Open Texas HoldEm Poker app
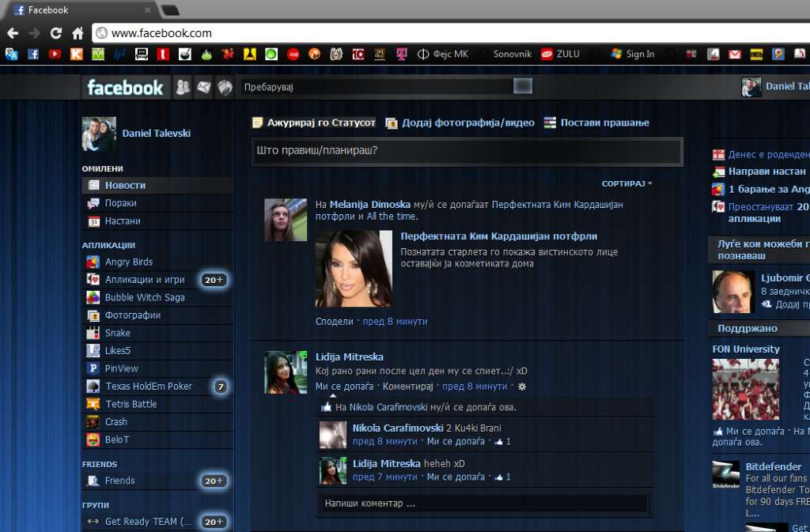Image resolution: width=810 pixels, height=532 pixels. click(x=148, y=387)
